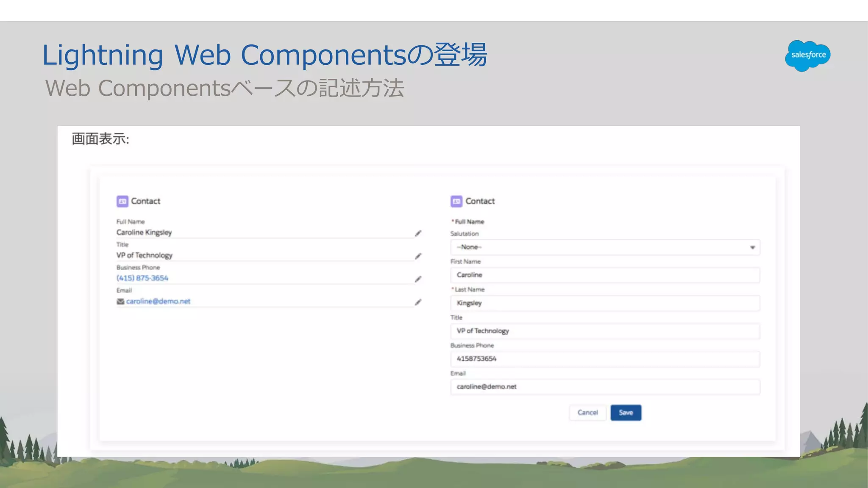Click pencil icon next to Caroline Kingsley
Image resolution: width=868 pixels, height=488 pixels.
pyautogui.click(x=418, y=233)
